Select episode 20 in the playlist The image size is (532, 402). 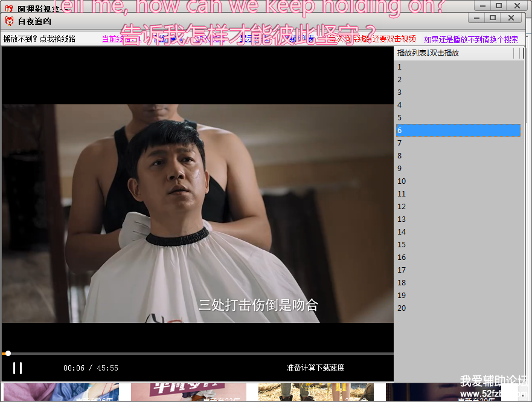click(458, 308)
